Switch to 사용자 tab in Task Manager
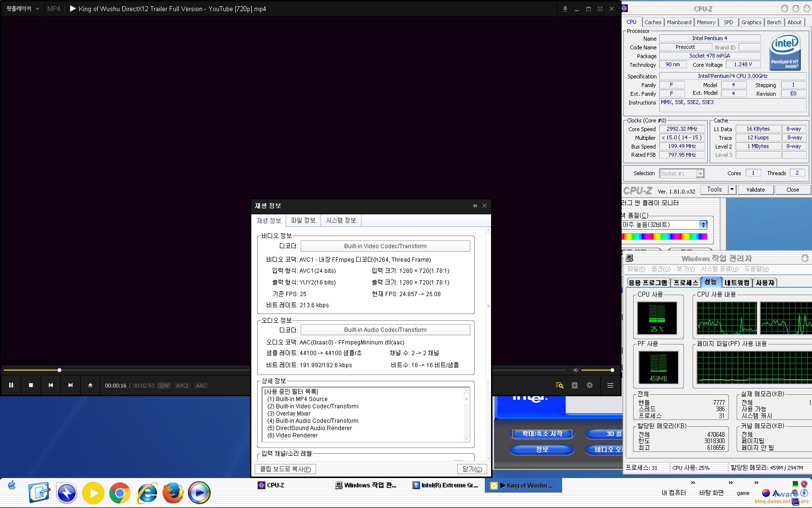 (765, 283)
